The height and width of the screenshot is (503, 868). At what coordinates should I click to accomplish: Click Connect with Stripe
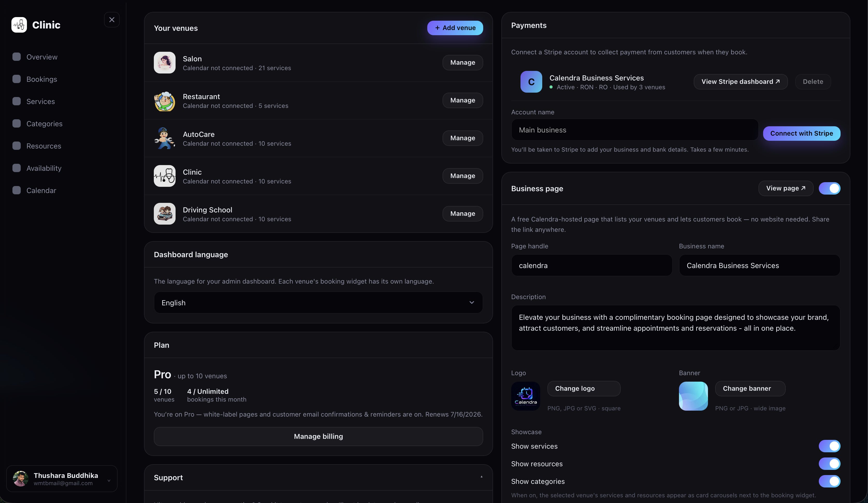tap(801, 134)
